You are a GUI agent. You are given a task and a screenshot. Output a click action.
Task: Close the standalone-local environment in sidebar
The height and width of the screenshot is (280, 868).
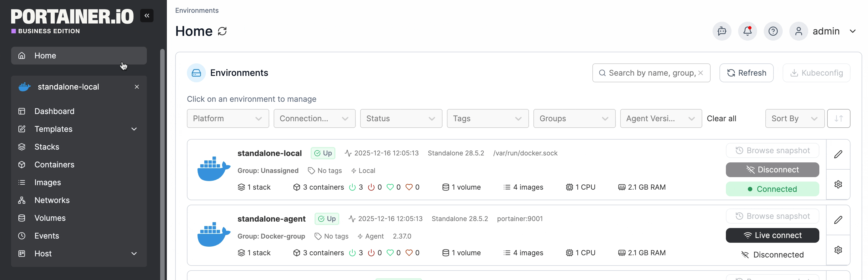pos(137,87)
